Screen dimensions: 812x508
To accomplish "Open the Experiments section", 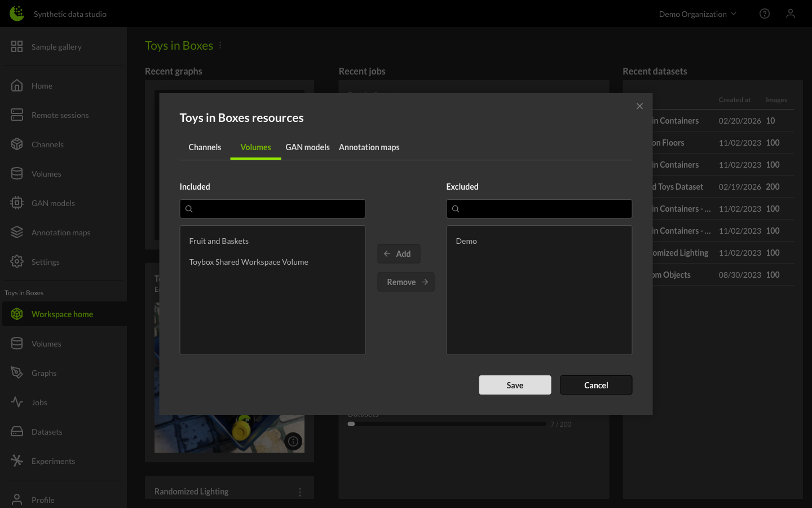I will pyautogui.click(x=53, y=461).
